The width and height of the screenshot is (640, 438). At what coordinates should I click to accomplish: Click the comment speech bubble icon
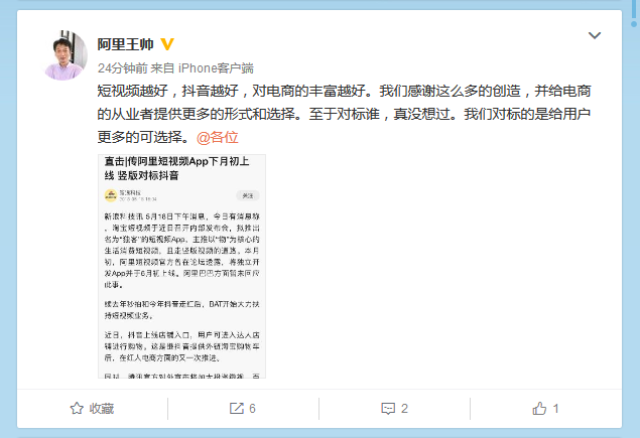388,409
